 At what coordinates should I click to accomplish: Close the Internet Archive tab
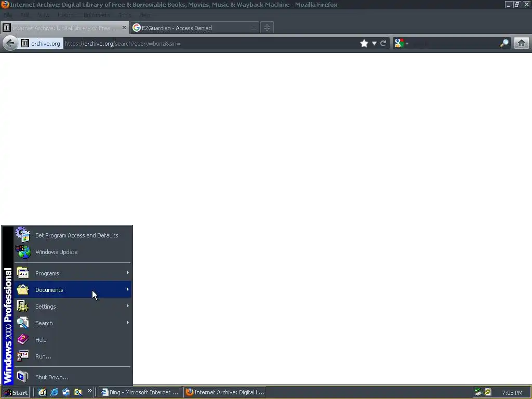click(124, 28)
